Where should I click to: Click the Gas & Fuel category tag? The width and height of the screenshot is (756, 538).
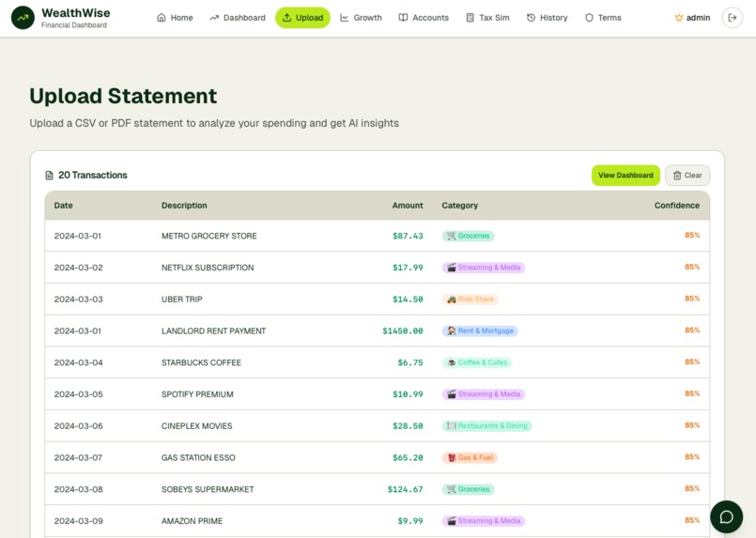470,457
